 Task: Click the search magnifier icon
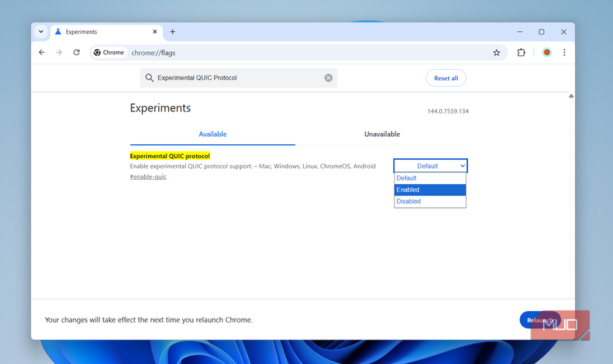(149, 78)
